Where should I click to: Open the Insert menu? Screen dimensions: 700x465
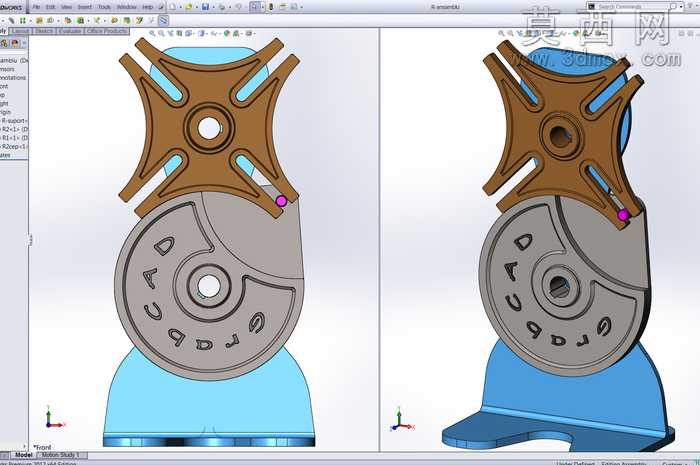point(84,7)
